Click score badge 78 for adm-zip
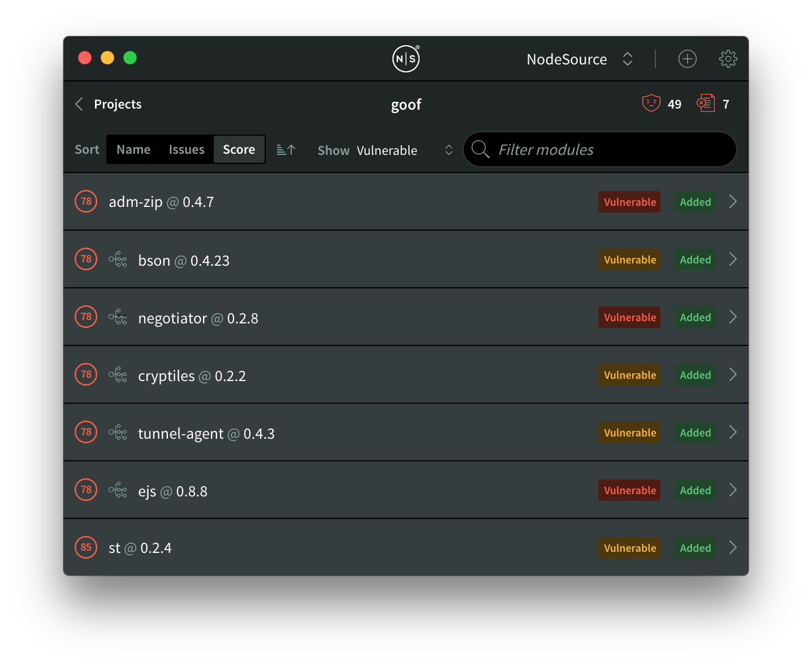 (86, 201)
